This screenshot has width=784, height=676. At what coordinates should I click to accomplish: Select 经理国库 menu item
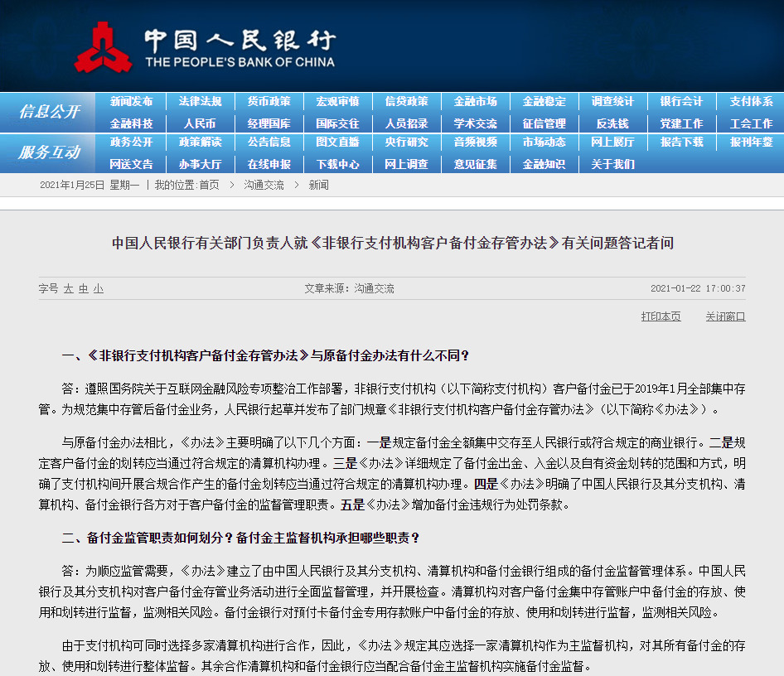(269, 123)
